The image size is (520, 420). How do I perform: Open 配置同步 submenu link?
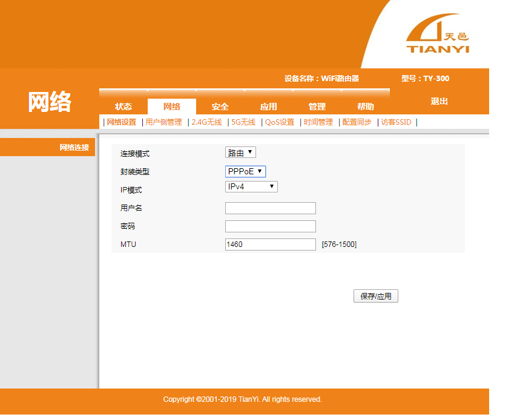point(357,122)
